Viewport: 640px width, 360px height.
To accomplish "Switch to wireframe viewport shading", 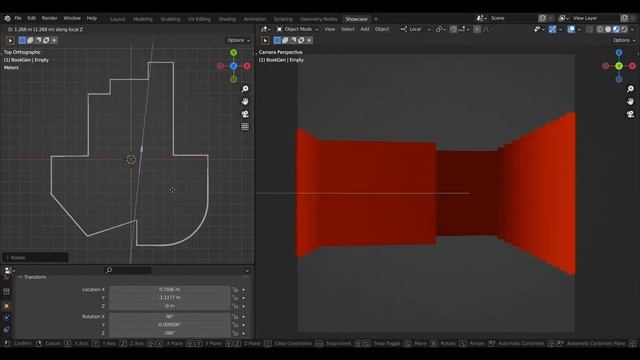I will point(600,29).
